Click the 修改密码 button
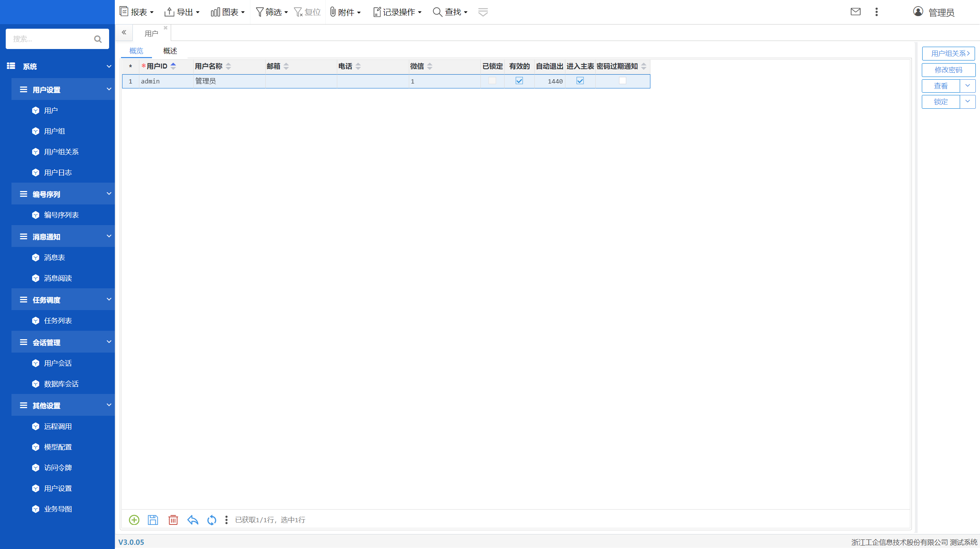This screenshot has height=549, width=980. [948, 70]
